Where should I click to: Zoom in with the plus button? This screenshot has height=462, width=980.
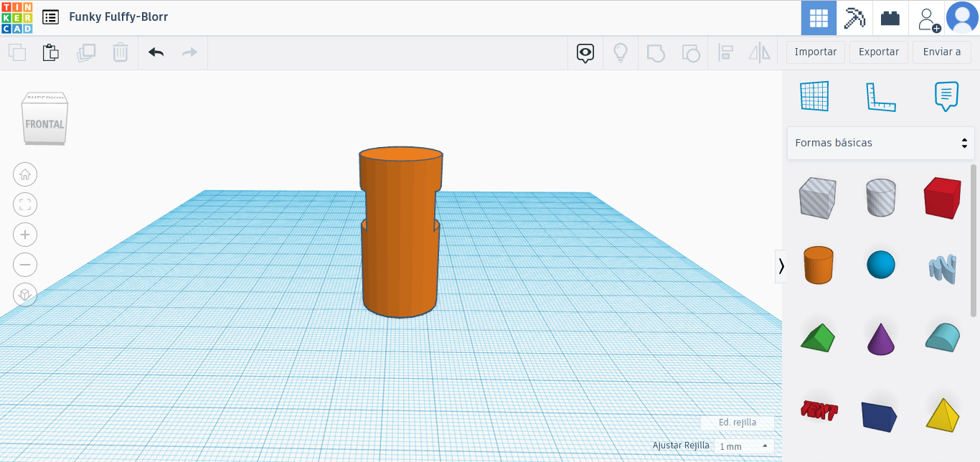pyautogui.click(x=25, y=235)
